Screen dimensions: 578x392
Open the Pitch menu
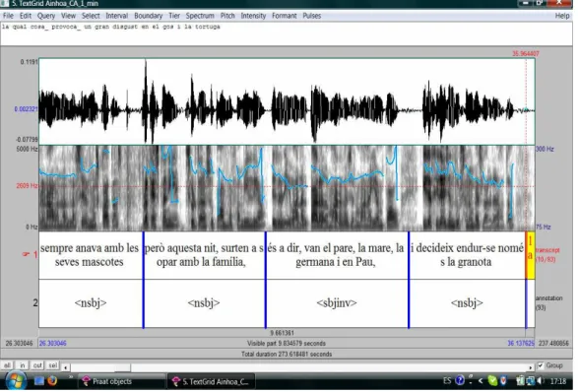[x=227, y=16]
